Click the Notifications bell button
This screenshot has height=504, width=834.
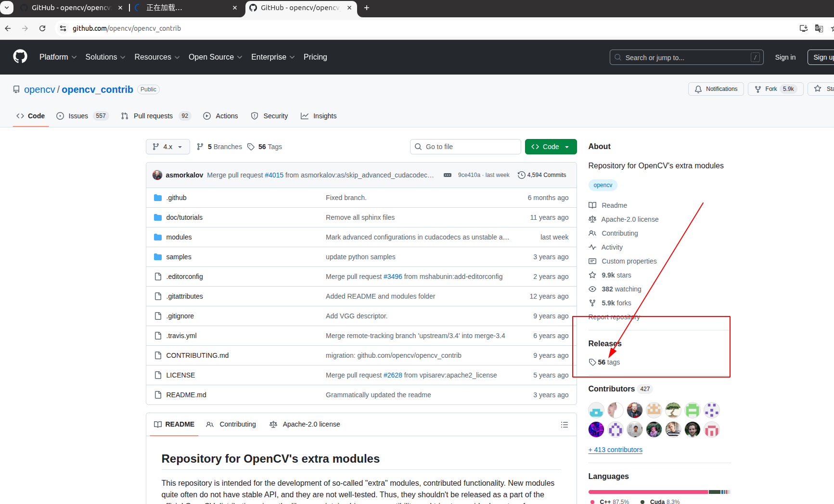(716, 89)
